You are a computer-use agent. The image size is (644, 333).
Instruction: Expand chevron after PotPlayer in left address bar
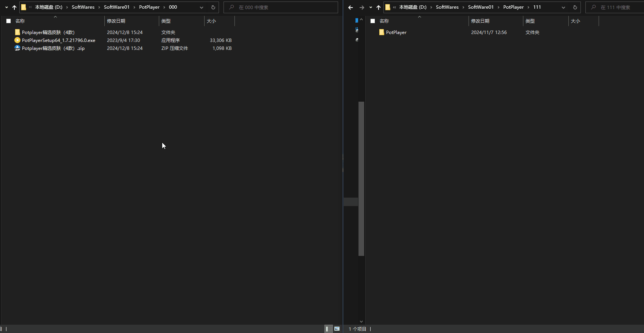click(x=164, y=7)
